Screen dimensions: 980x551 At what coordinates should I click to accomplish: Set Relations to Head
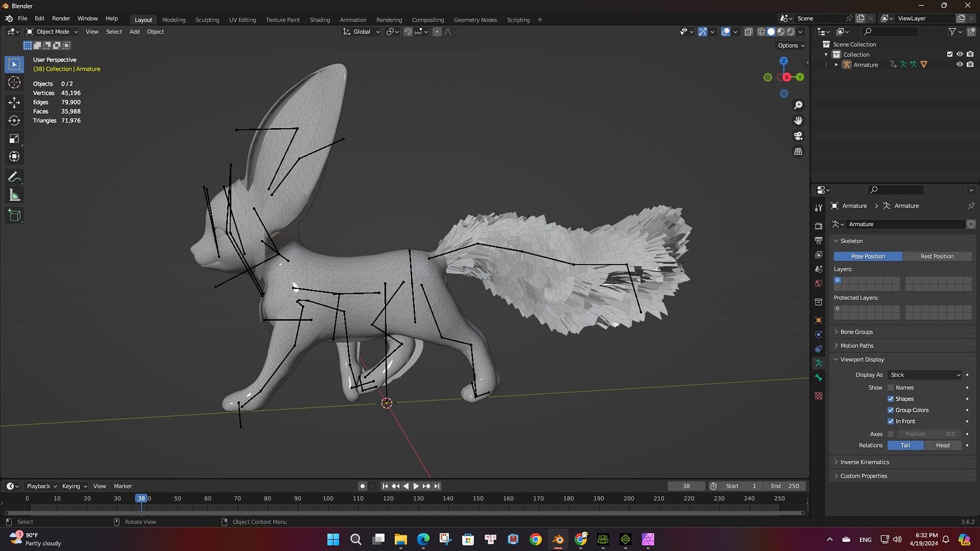click(x=942, y=445)
